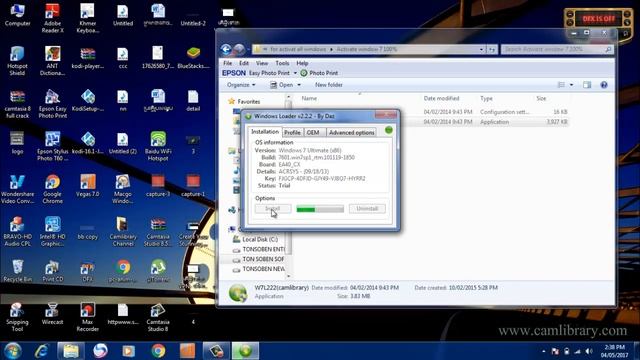Expand the Organize dropdown
This screenshot has height=360, width=640.
241,85
